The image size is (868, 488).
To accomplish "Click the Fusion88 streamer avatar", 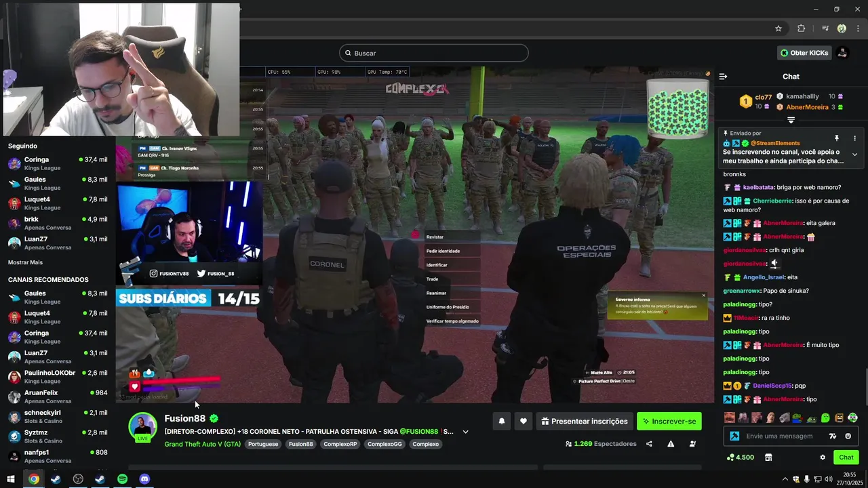I will point(142,426).
